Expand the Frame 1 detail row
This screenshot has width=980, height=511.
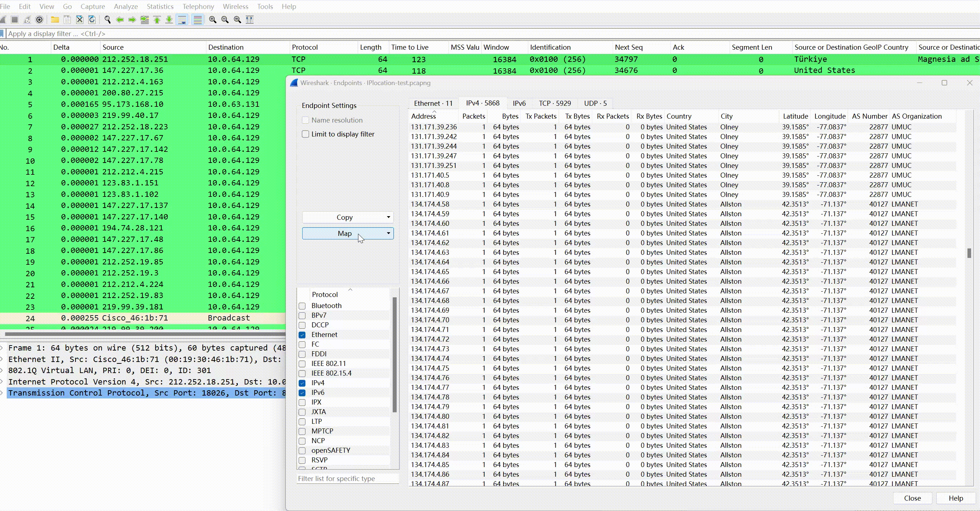pos(2,348)
